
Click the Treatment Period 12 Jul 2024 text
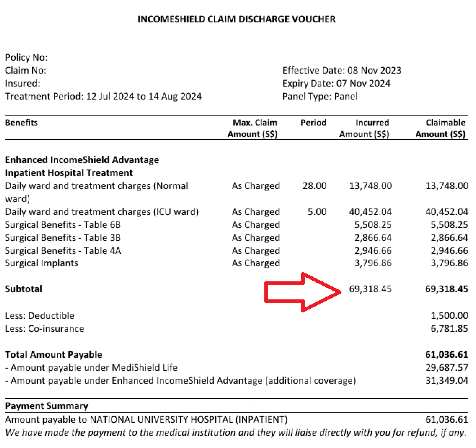[103, 96]
